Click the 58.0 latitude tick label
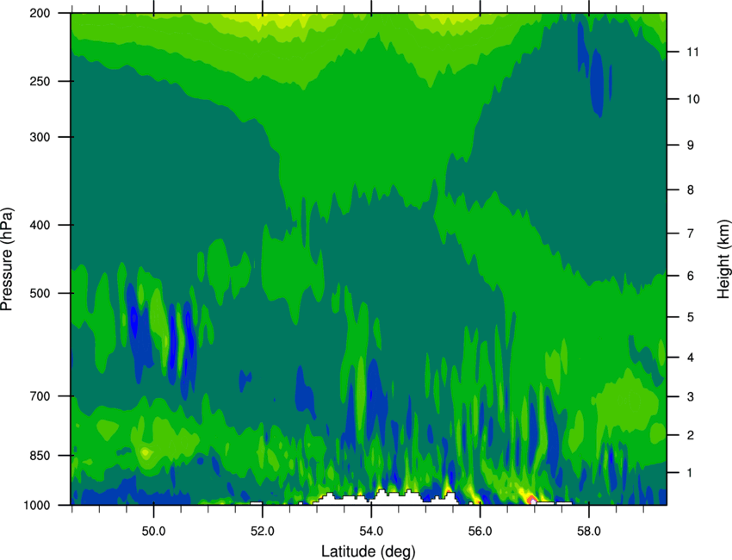 (x=589, y=532)
